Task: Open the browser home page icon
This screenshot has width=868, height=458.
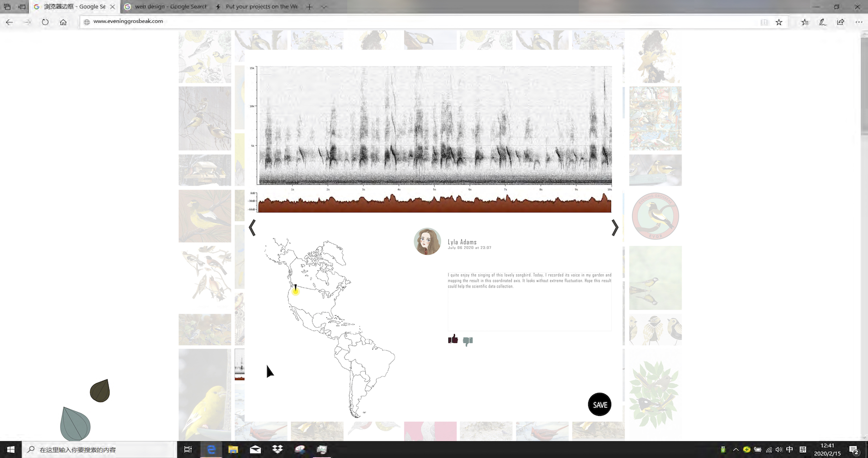Action: click(x=63, y=22)
